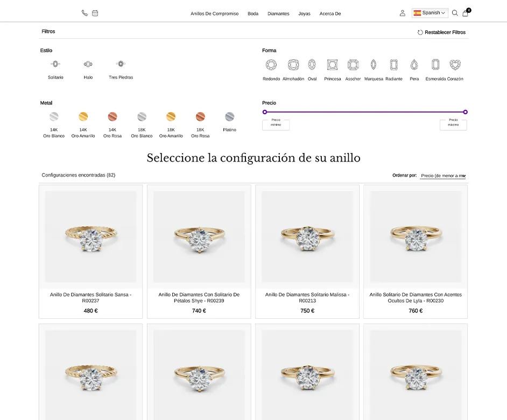This screenshot has height=420, width=507.
Task: Click the Halo style icon
Action: [88, 63]
